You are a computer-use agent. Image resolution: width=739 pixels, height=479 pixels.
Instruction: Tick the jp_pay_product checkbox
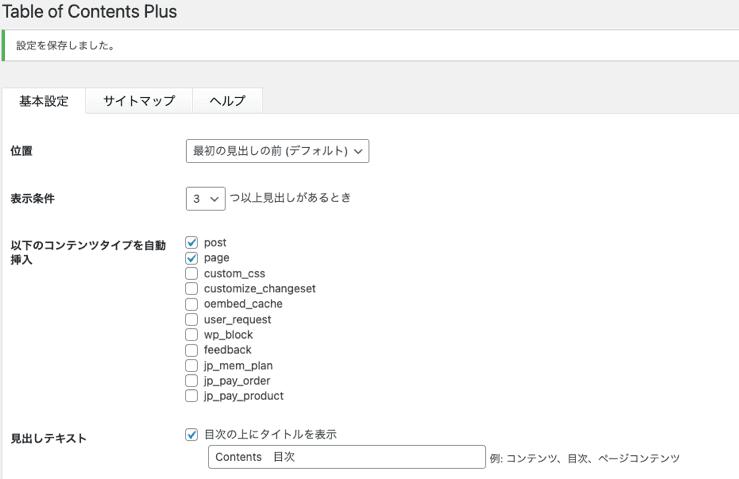(x=191, y=396)
